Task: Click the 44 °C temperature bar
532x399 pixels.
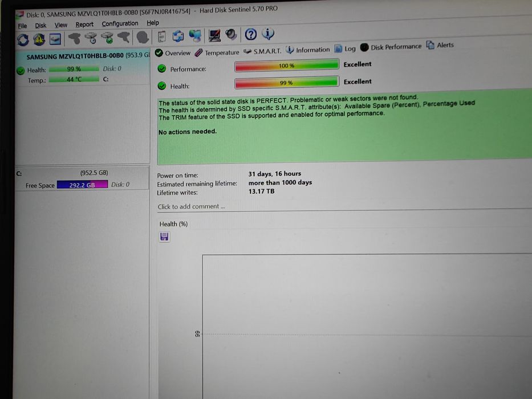Action: (x=74, y=79)
